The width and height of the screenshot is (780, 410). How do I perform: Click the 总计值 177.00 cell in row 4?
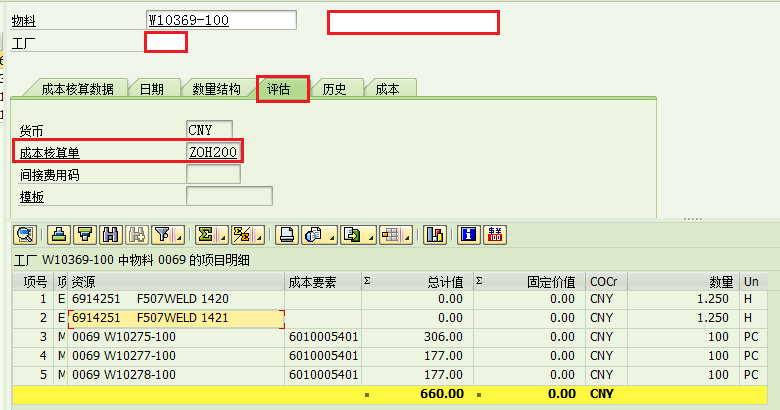pos(418,356)
